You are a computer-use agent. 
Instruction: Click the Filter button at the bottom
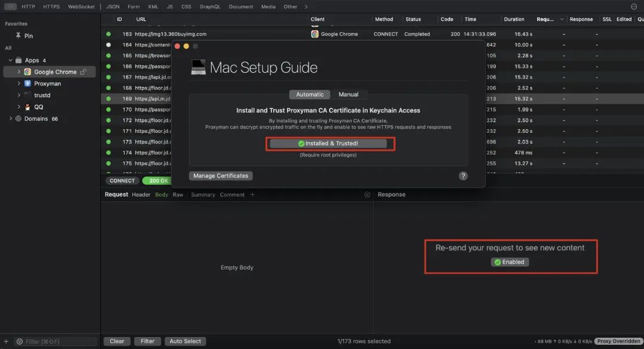coord(147,341)
